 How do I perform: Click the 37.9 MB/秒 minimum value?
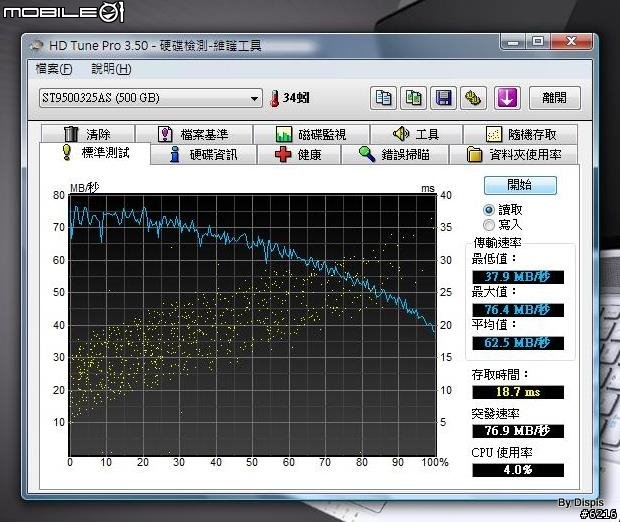[x=518, y=277]
